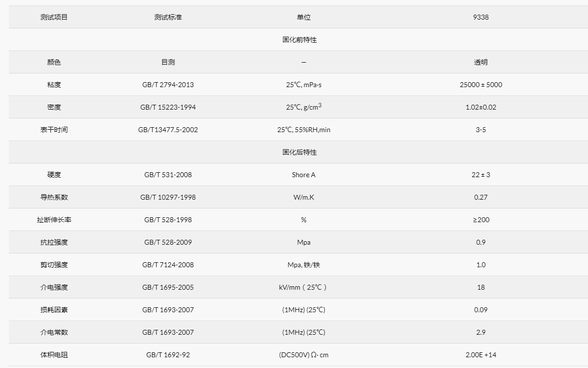Image resolution: width=588 pixels, height=368 pixels.
Task: Select the 单位 header cell
Action: (304, 17)
